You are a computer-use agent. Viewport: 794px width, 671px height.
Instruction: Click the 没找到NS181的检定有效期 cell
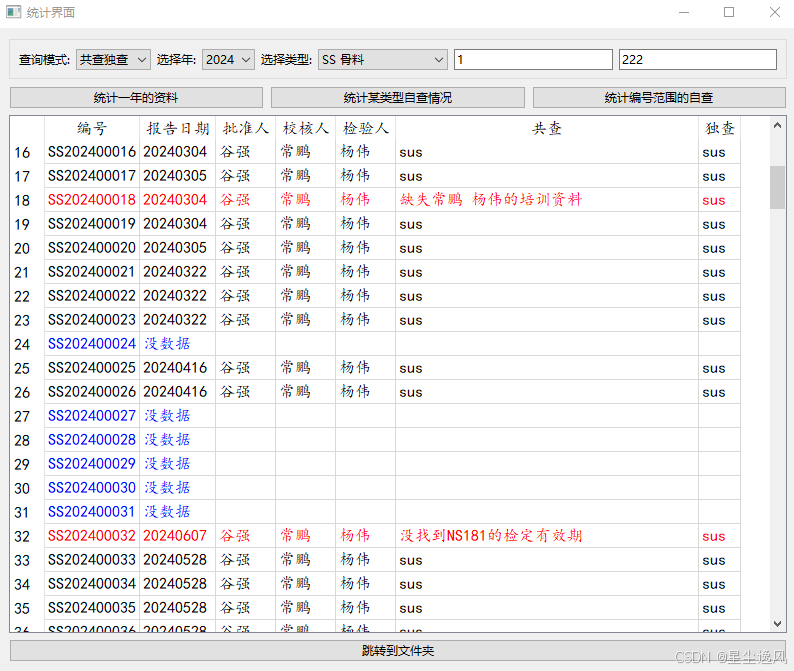[547, 536]
